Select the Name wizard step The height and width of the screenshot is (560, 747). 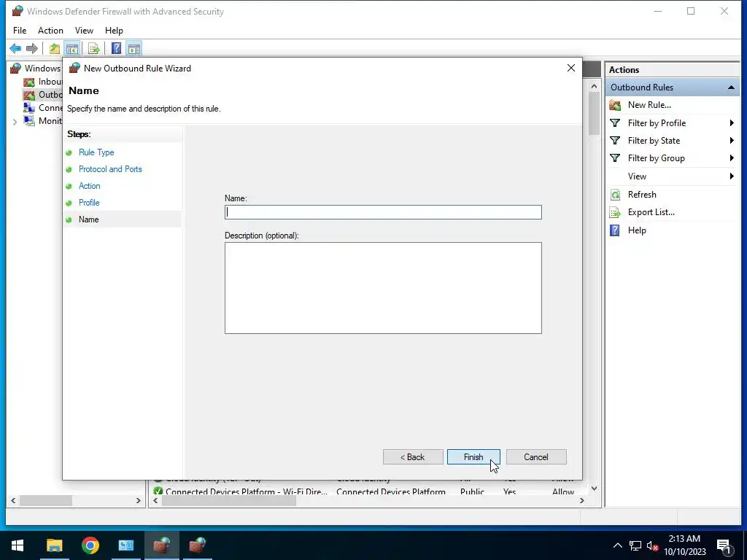coord(88,219)
